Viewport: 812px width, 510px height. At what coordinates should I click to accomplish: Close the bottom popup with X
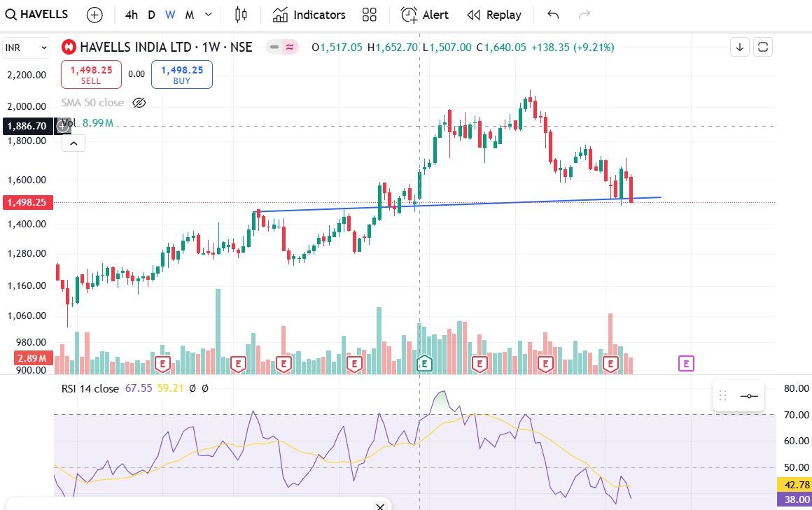[380, 506]
